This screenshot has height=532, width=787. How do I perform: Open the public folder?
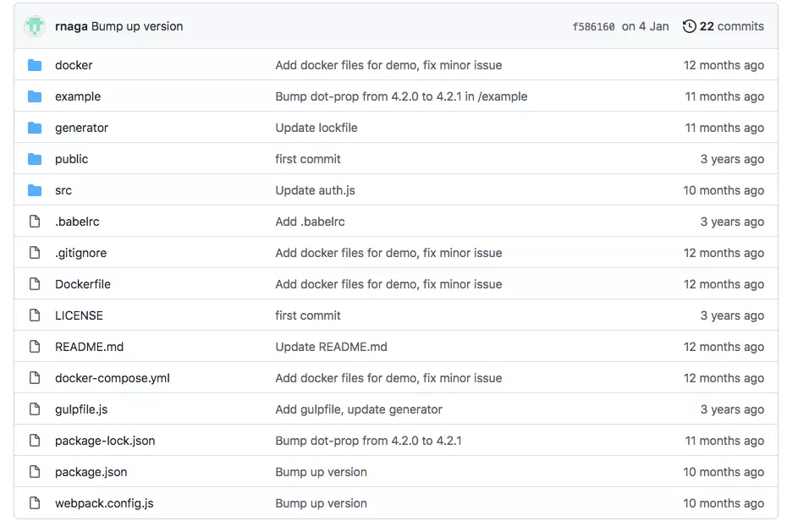click(72, 159)
